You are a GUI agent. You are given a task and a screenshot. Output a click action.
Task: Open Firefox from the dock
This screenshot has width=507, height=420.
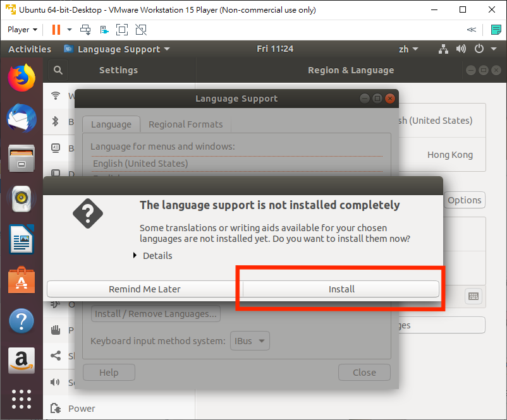[x=21, y=78]
